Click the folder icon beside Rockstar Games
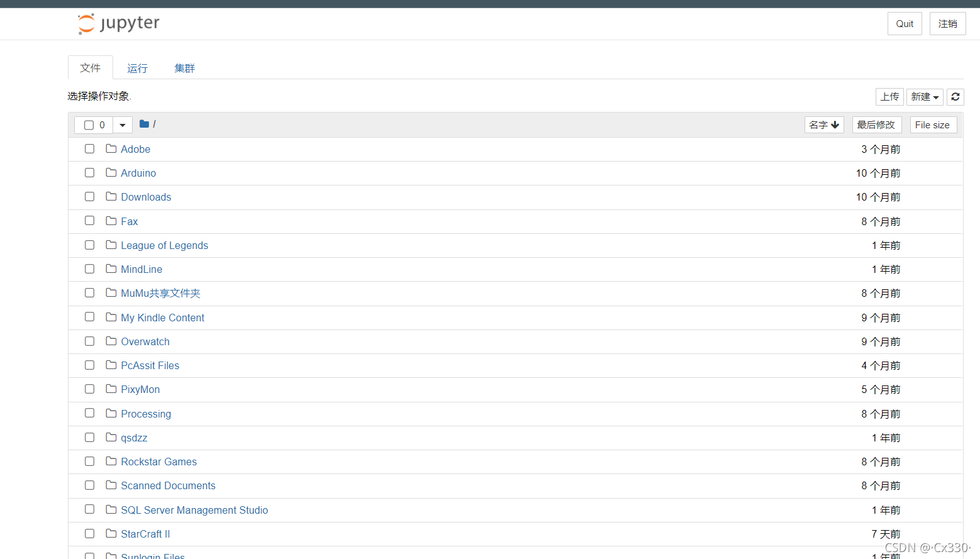Image resolution: width=980 pixels, height=559 pixels. [x=111, y=462]
